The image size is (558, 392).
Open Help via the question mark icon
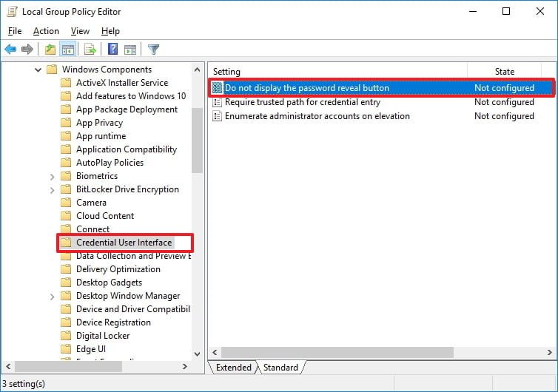(112, 50)
